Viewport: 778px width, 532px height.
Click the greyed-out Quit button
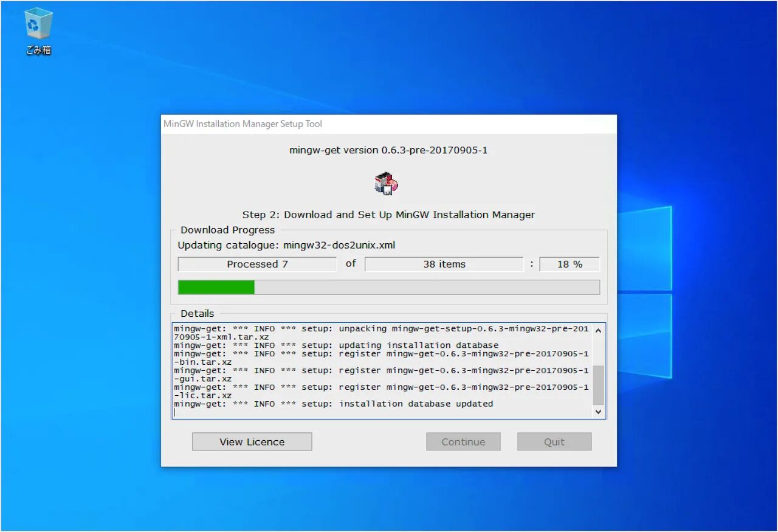(554, 442)
